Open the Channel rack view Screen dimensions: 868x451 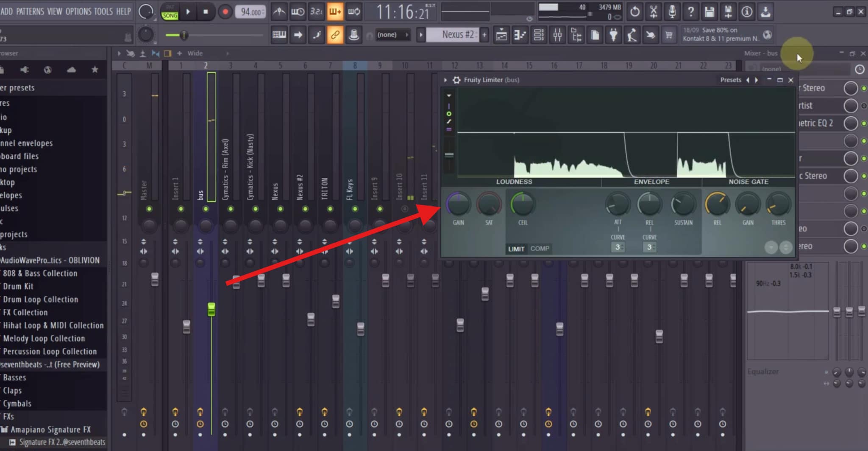[x=539, y=35]
